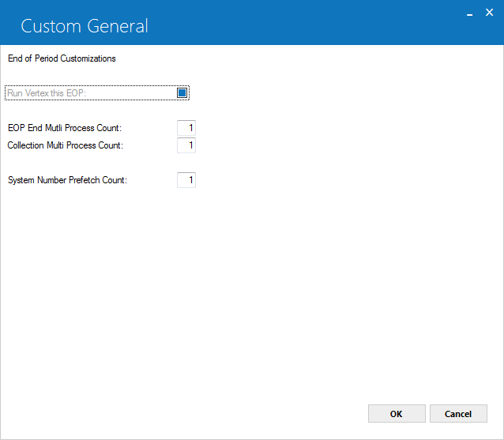Screen dimensions: 504x440
Task: Place cursor in the EOP End count value box
Action: coord(186,128)
